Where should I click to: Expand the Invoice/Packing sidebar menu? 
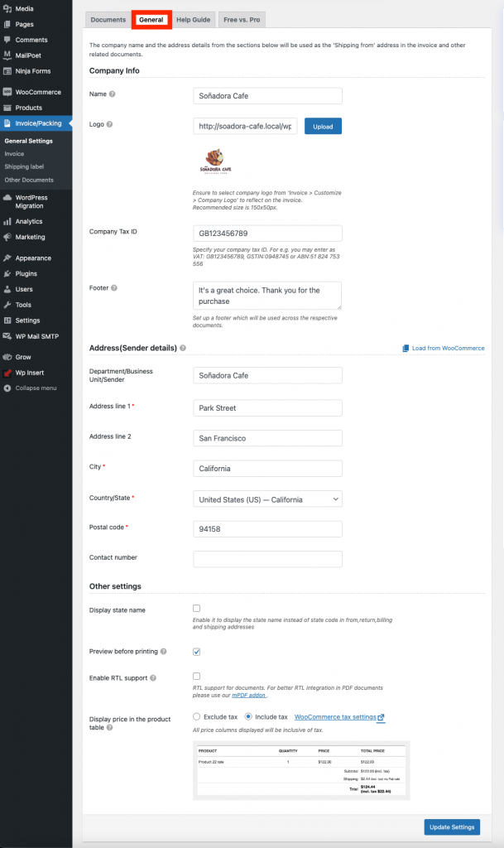click(x=36, y=123)
